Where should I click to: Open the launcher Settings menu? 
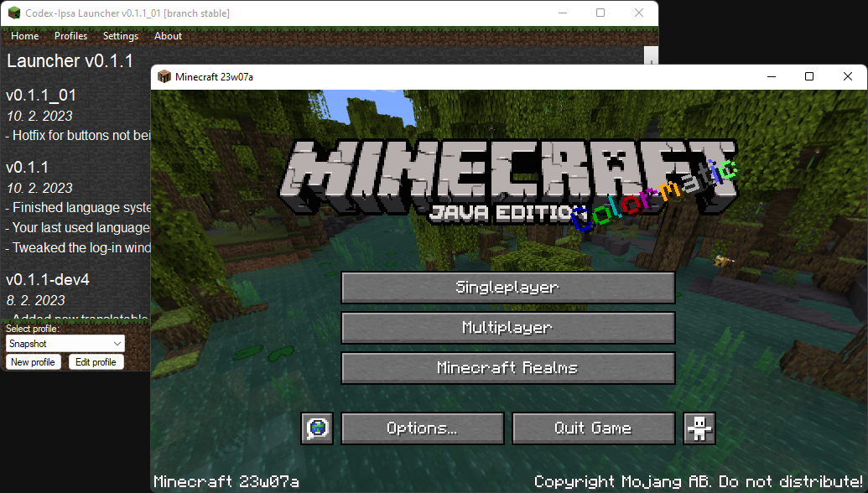click(x=121, y=36)
